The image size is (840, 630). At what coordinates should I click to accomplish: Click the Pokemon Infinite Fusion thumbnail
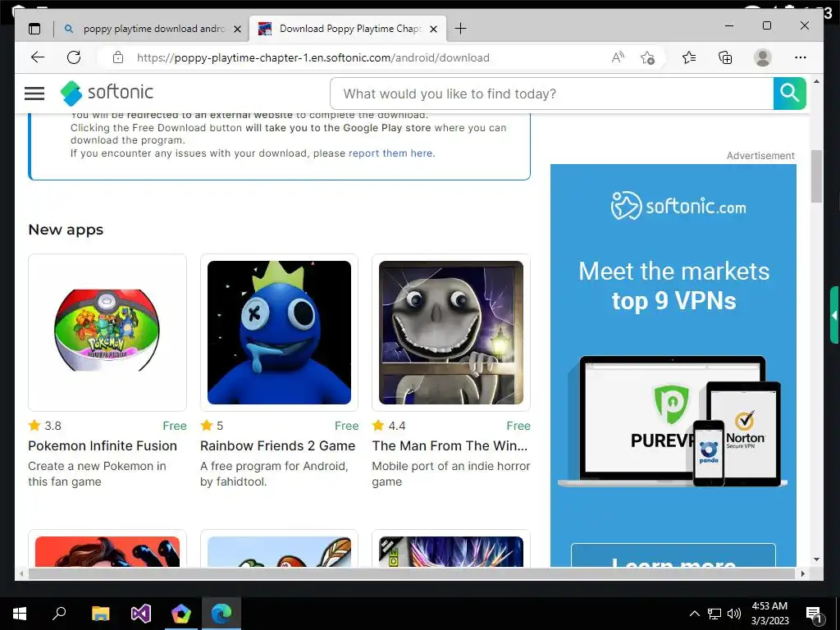coord(107,333)
